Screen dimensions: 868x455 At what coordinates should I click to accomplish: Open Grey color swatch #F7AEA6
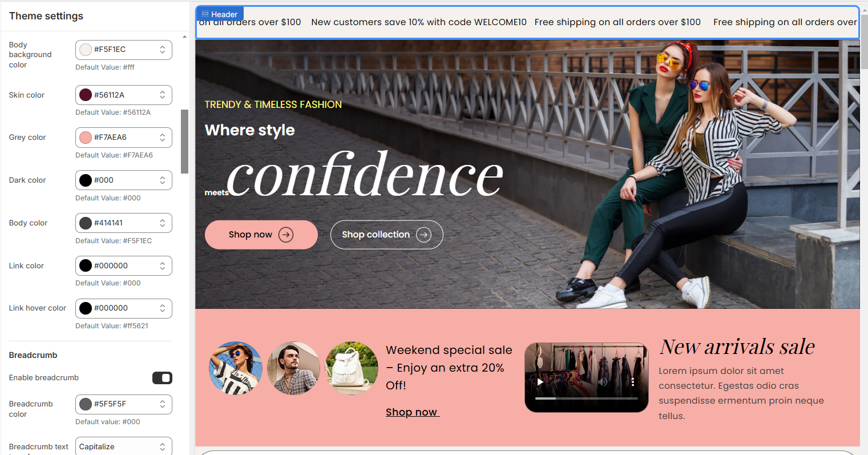pos(86,138)
